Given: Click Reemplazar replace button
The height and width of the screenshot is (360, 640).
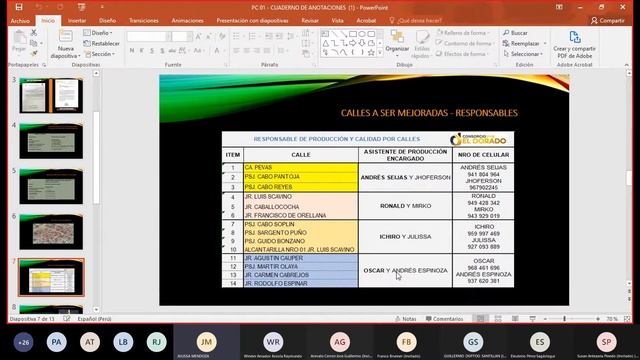Looking at the screenshot, I should point(524,43).
